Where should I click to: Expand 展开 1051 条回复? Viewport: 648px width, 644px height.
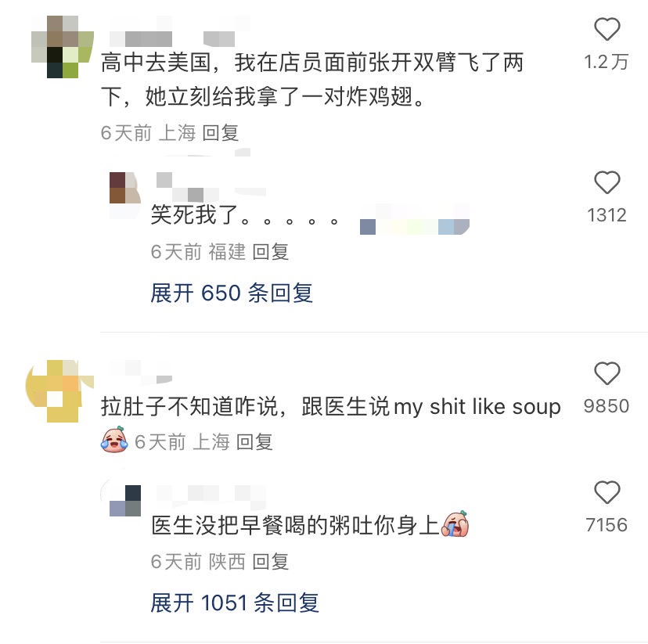click(235, 603)
